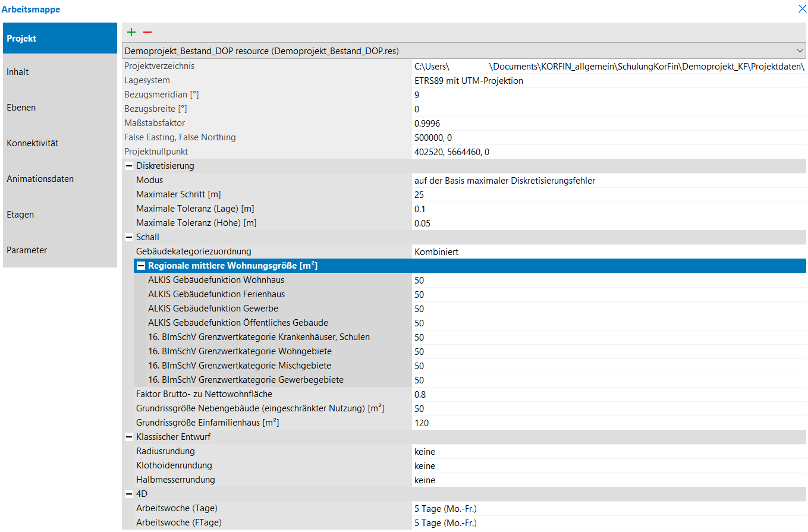This screenshot has height=532, width=808.
Task: Click the Radiusrundung value field
Action: [606, 452]
